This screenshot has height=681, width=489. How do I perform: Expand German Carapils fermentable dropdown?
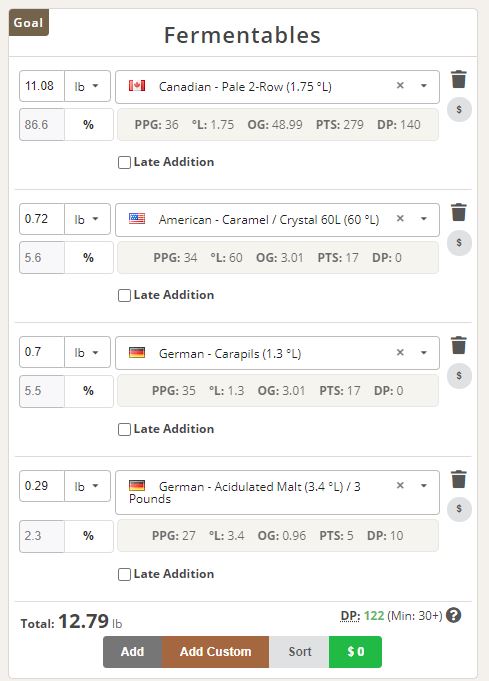pos(423,353)
